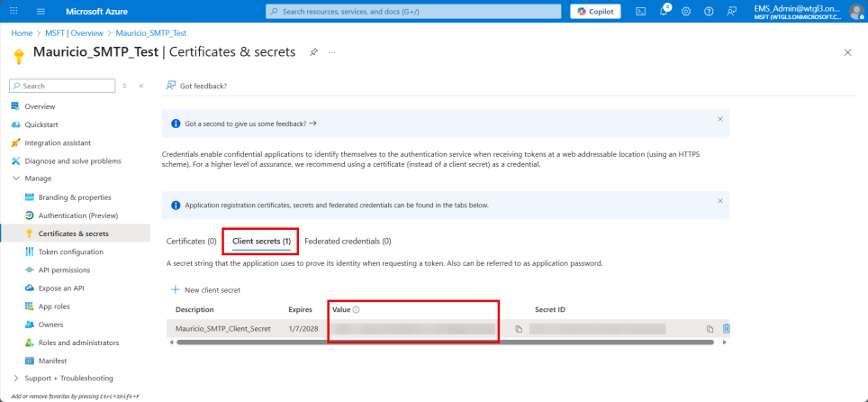Delete the Mauricio_SMTP_Client_Secret entry
This screenshot has height=402, width=868.
click(x=727, y=329)
